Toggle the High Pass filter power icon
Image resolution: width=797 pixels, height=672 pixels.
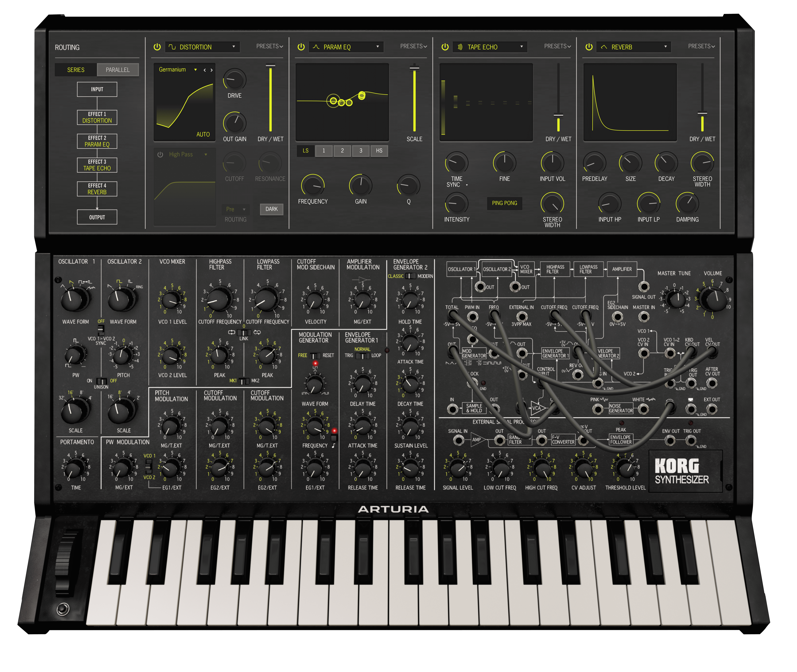point(160,154)
